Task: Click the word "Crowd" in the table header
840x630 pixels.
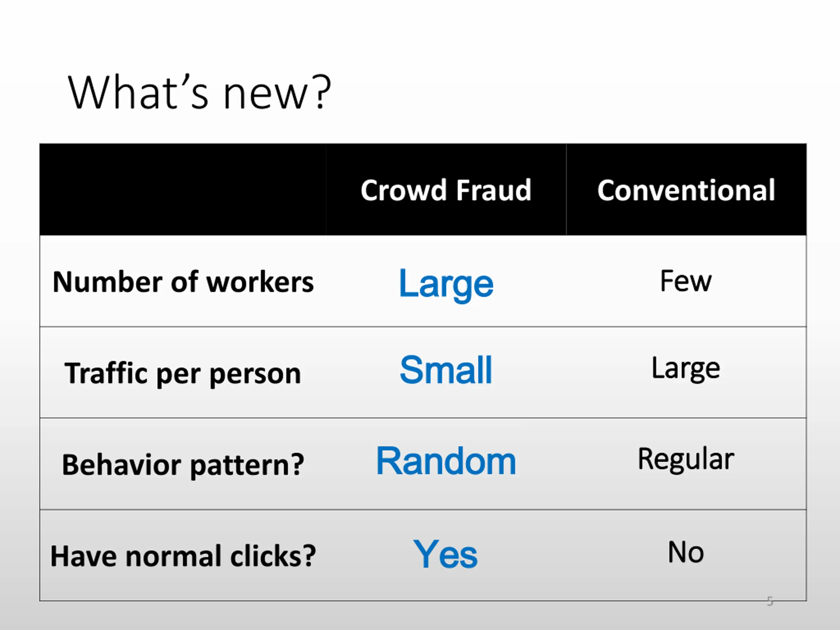Action: tap(403, 190)
